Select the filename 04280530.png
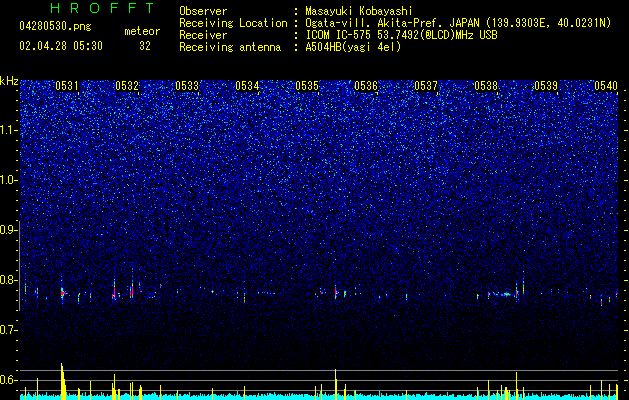The height and width of the screenshot is (400, 629). coord(55,27)
